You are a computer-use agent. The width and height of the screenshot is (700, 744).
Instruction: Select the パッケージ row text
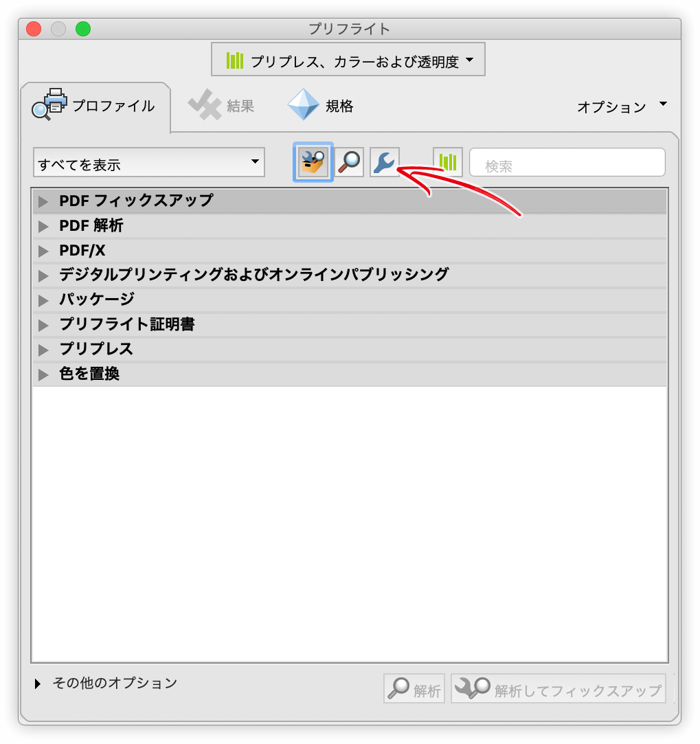[97, 300]
